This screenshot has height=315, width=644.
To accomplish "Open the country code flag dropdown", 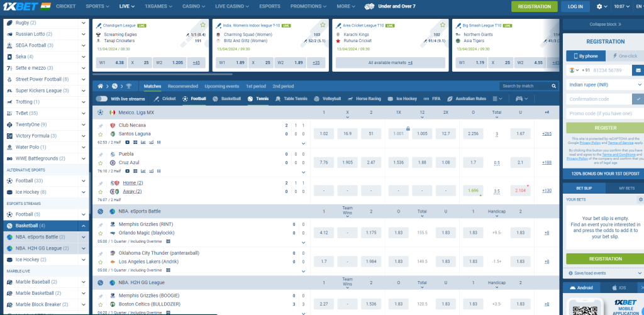I will (574, 70).
